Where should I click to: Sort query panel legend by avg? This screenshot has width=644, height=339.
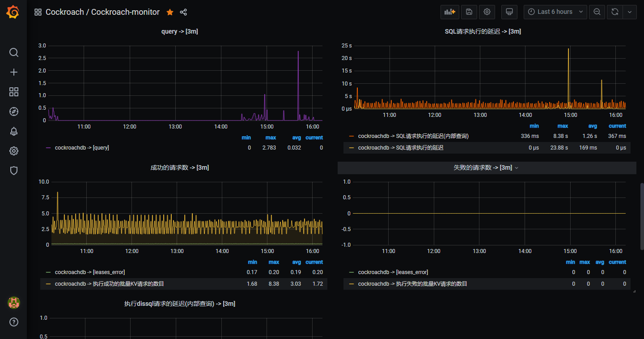pyautogui.click(x=297, y=137)
